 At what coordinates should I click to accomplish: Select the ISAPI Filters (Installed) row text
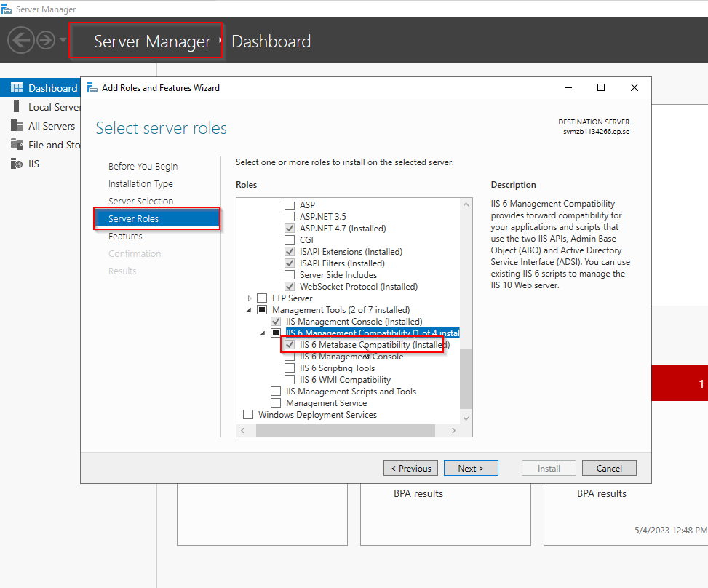point(342,263)
